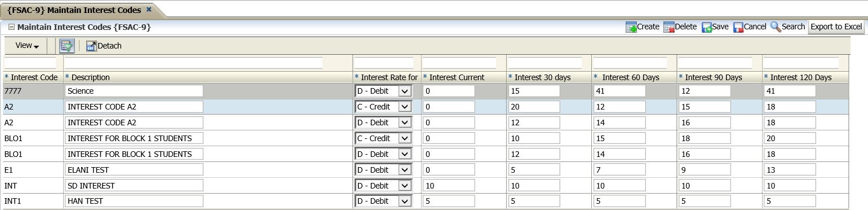Click the Create record icon
868x210 pixels.
point(631,27)
